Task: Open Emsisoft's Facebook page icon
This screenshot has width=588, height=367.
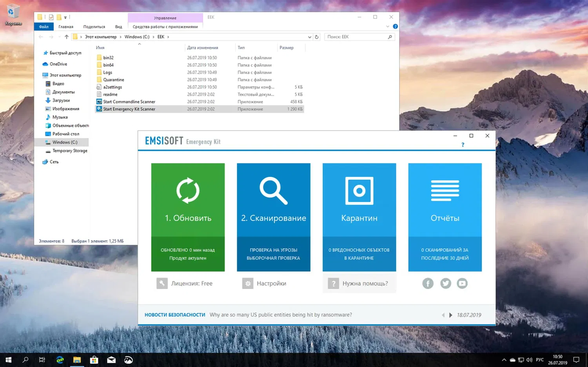Action: click(428, 283)
